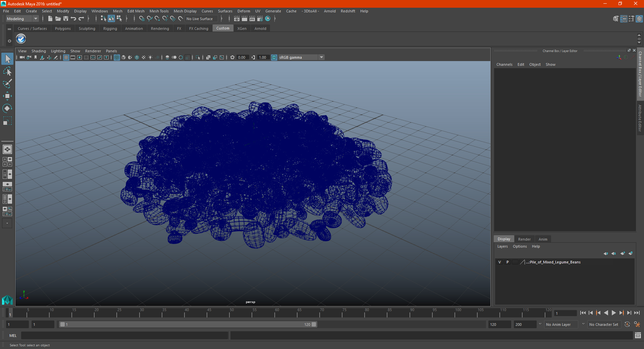Click the viewport Select Camera icon
The width and height of the screenshot is (644, 349).
tap(22, 57)
